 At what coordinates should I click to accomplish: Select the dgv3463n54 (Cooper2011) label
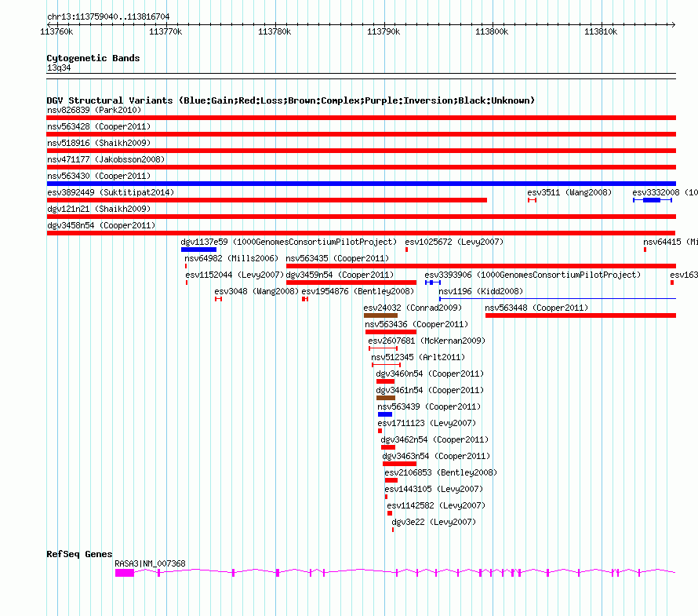(436, 456)
